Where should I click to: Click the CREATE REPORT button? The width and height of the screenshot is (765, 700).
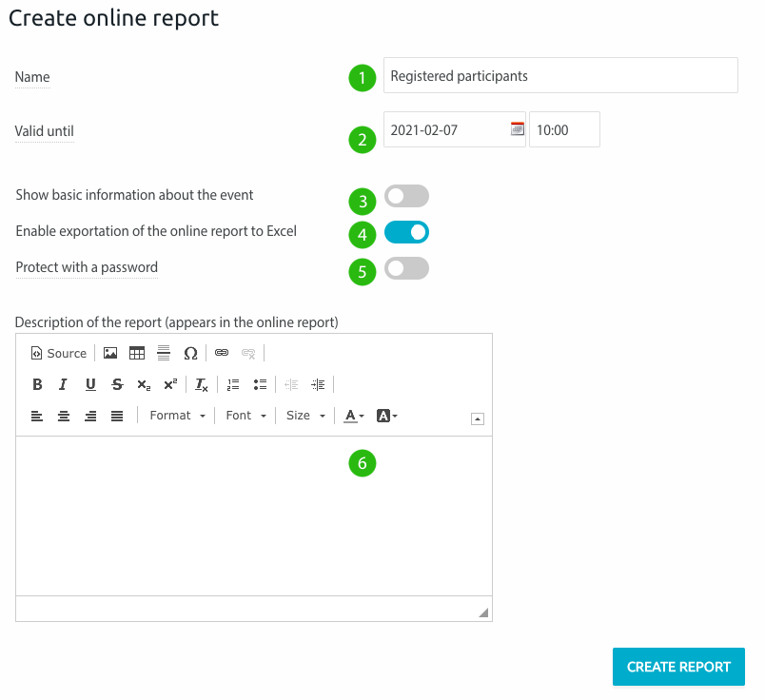click(x=677, y=667)
